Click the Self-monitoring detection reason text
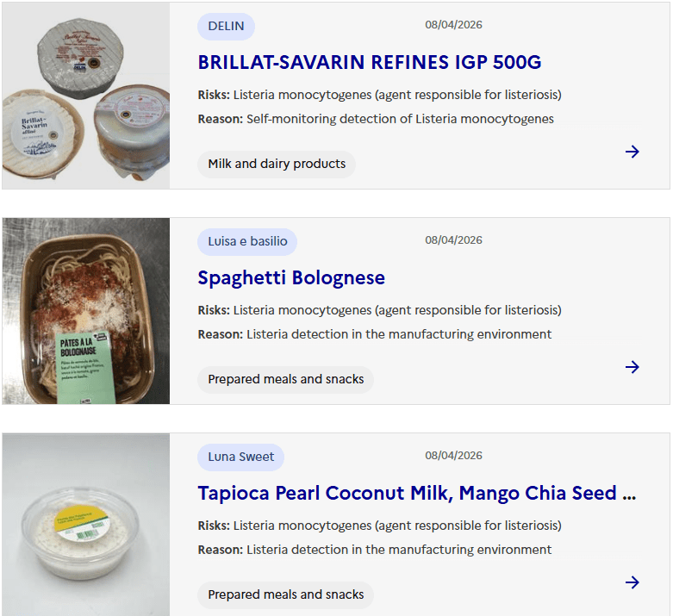 (x=400, y=119)
